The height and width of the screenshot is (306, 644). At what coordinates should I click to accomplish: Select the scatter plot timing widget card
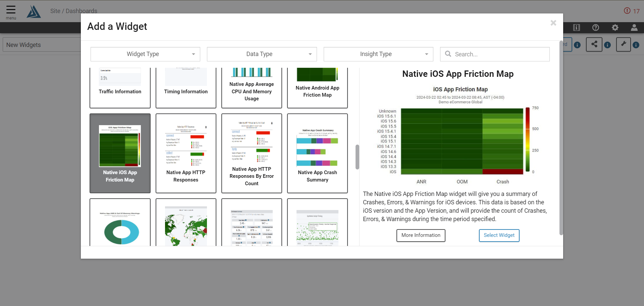tap(317, 222)
